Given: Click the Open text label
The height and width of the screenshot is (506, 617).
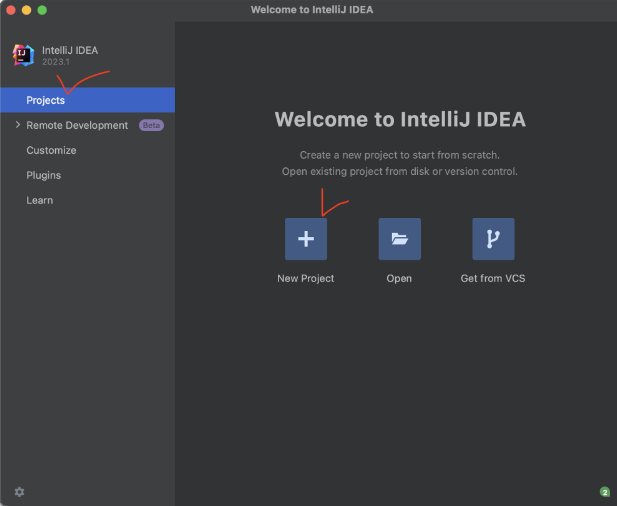Looking at the screenshot, I should tap(399, 278).
